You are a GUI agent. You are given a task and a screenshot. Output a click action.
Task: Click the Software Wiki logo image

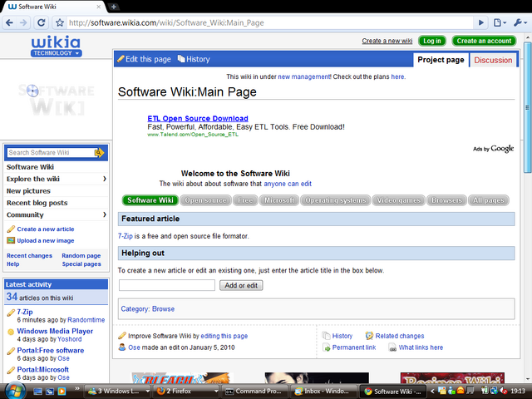[56, 99]
